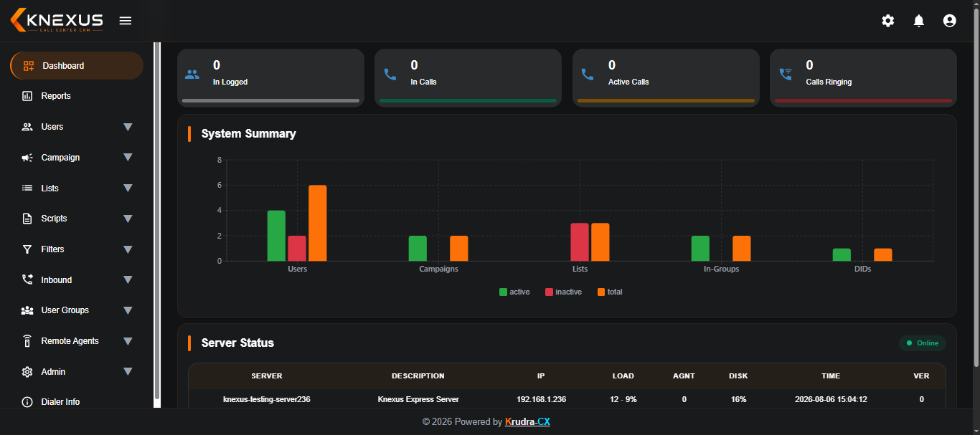Follow the Krudra-CX footer link

527,422
